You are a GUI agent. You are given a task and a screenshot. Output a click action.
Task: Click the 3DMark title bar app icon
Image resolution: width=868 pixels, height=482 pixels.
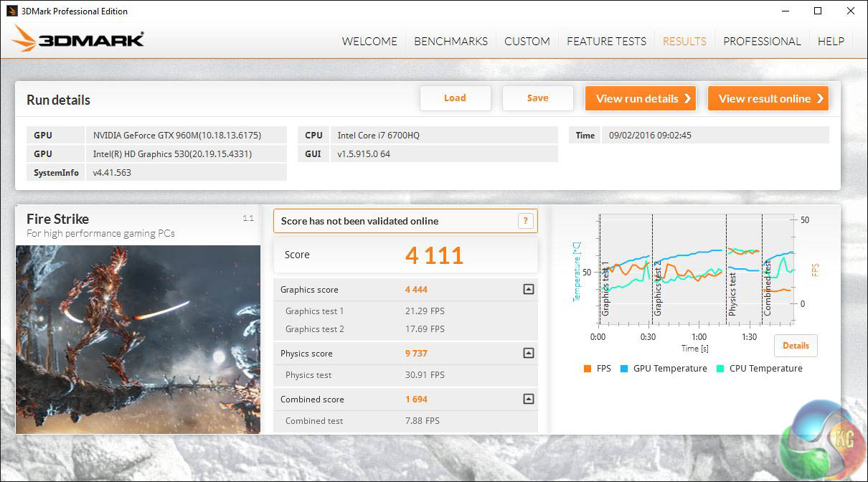12,11
